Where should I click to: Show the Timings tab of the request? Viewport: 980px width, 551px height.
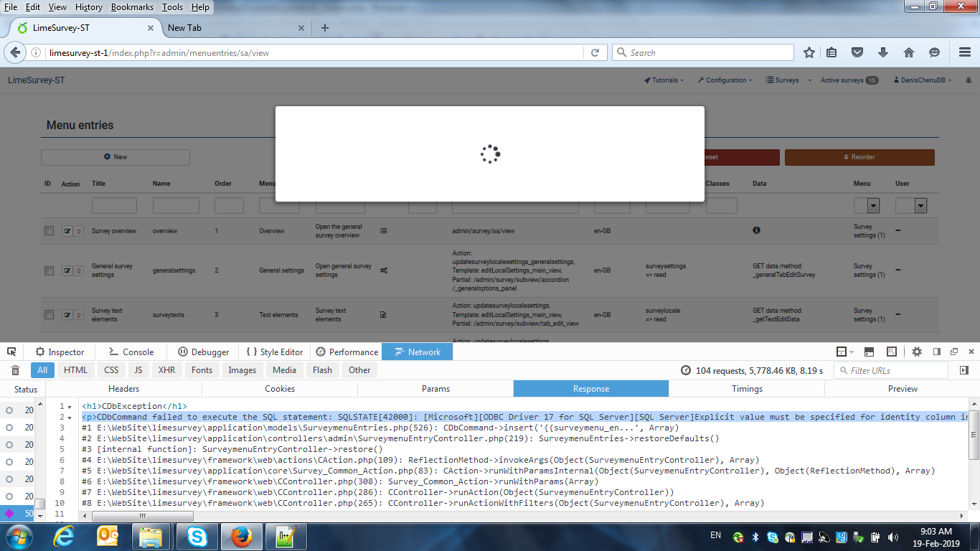click(x=747, y=389)
